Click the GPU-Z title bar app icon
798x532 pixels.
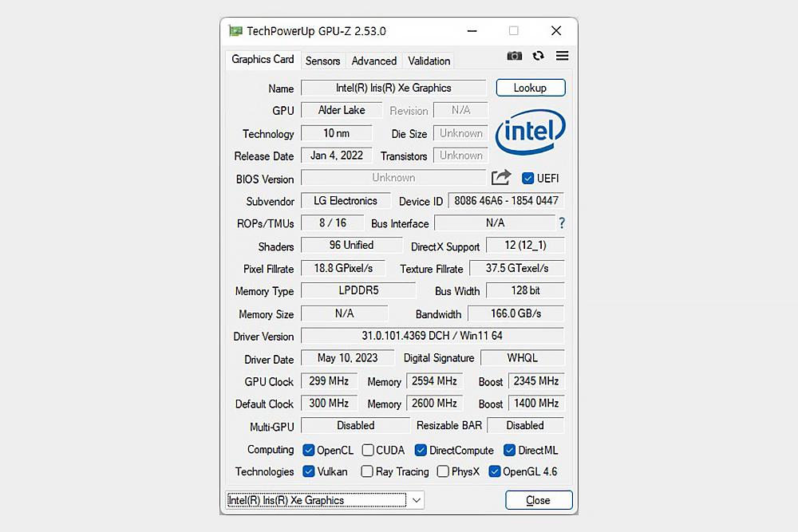point(235,31)
